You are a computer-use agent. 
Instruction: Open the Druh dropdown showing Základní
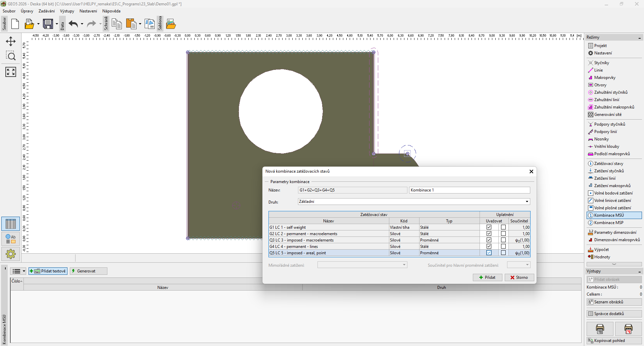pos(527,202)
